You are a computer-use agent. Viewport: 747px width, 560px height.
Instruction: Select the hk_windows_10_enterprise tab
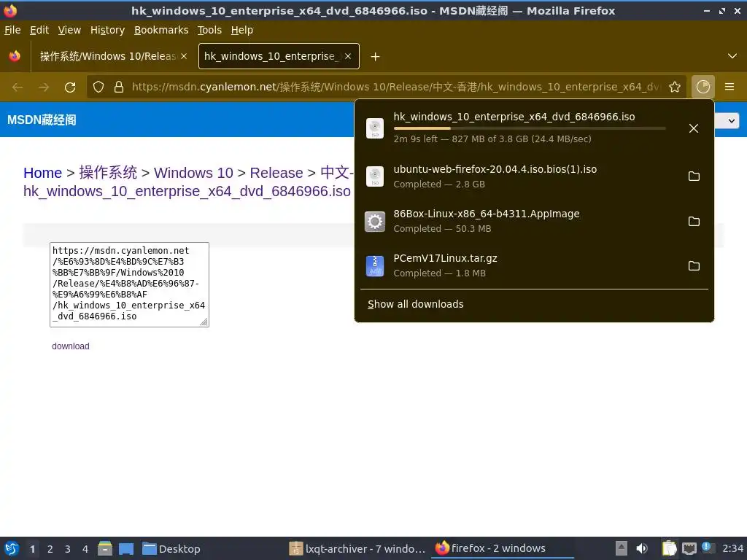270,56
